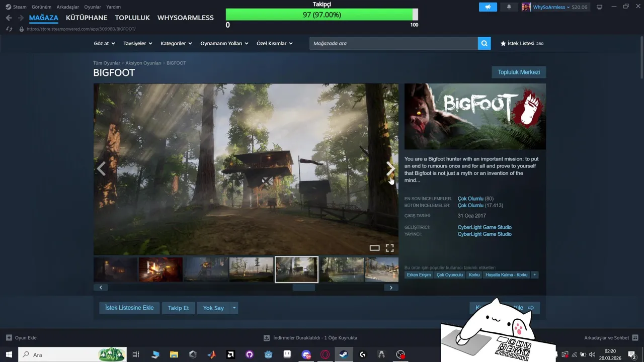Switch to the KÜTÜPHANE tab
644x362 pixels.
coord(87,18)
